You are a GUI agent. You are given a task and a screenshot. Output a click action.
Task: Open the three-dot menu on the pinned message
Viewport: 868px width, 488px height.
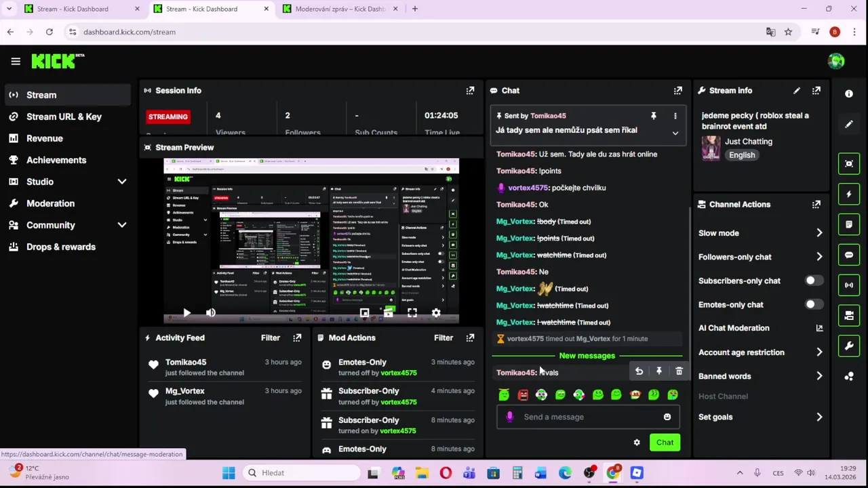tap(675, 116)
